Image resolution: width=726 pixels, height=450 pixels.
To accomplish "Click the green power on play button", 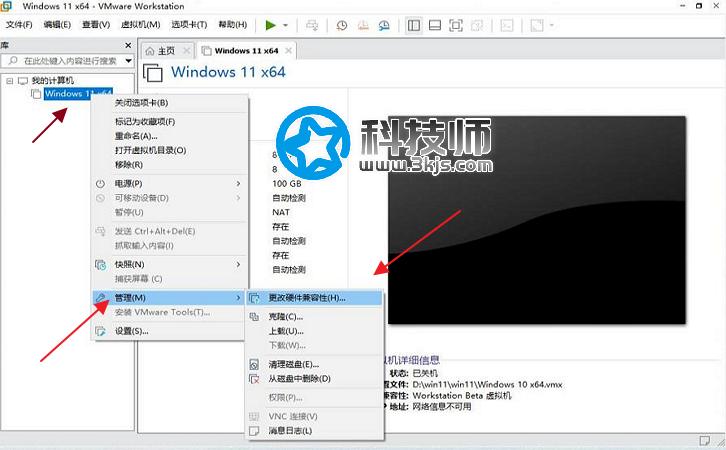I will point(271,25).
